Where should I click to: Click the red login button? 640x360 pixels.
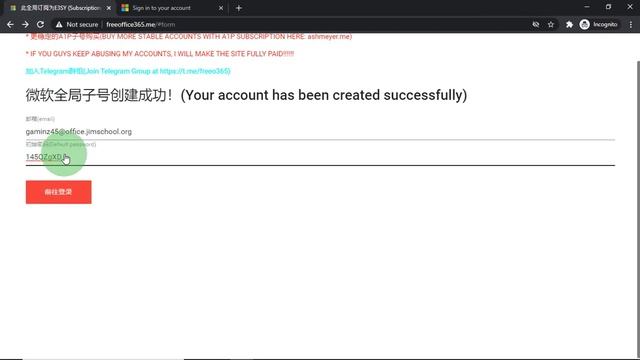[58, 192]
